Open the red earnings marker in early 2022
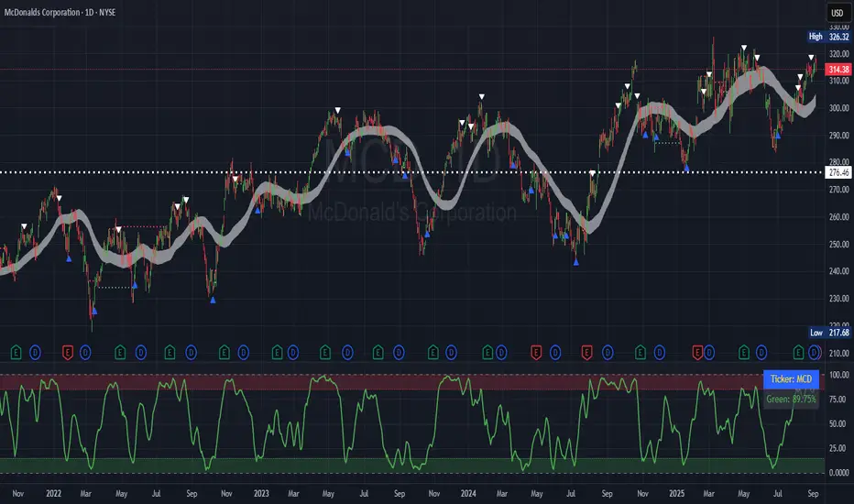854x504 pixels. click(68, 353)
